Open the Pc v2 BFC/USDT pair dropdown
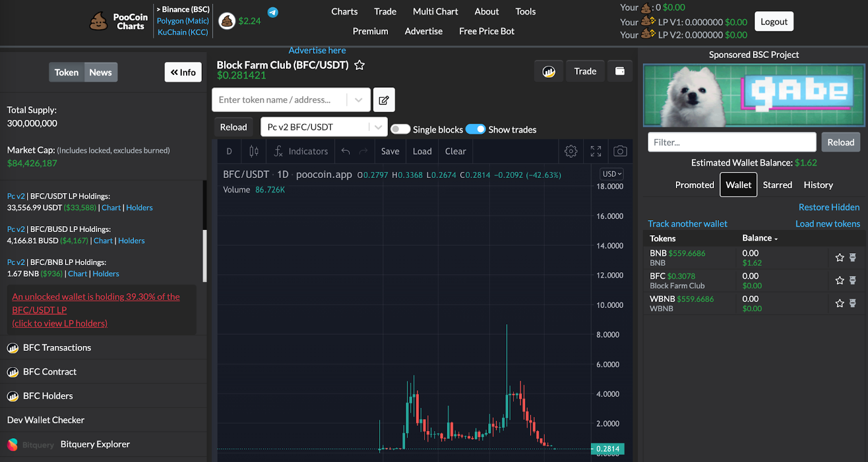868x462 pixels. click(x=324, y=127)
